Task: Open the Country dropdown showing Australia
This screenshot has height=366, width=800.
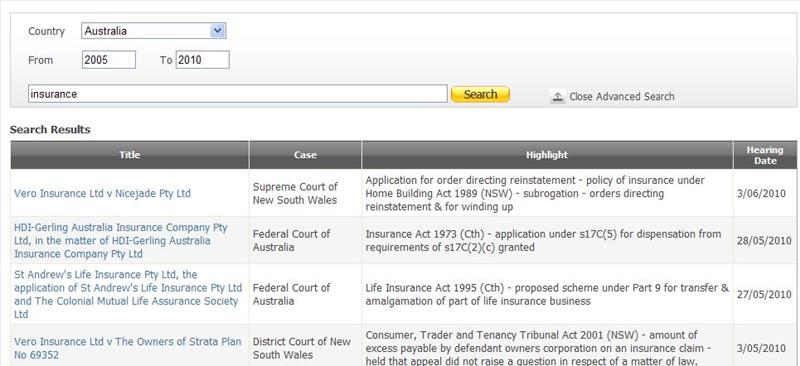Action: 153,31
